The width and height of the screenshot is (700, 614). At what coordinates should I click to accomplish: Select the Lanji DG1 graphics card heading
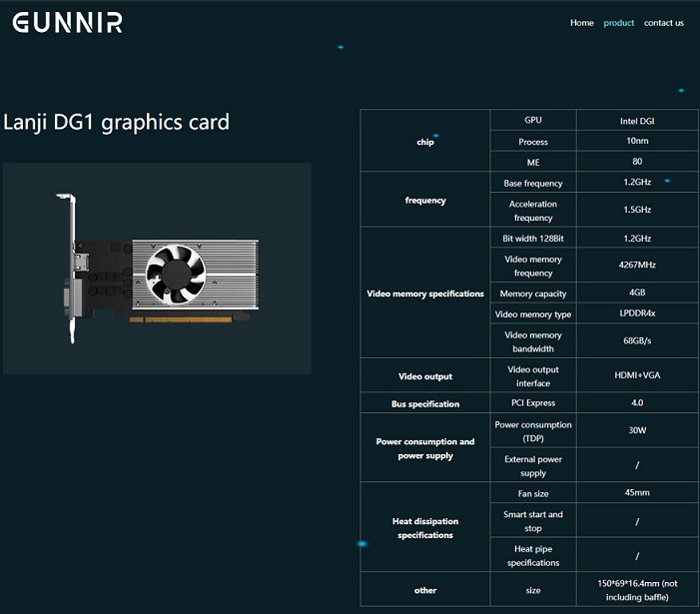pos(116,122)
